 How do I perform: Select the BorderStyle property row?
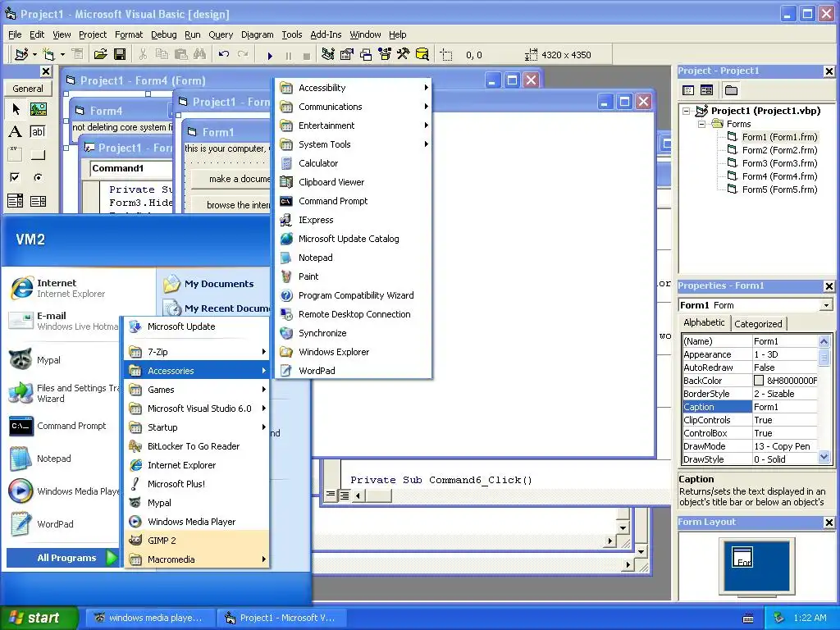pyautogui.click(x=750, y=394)
